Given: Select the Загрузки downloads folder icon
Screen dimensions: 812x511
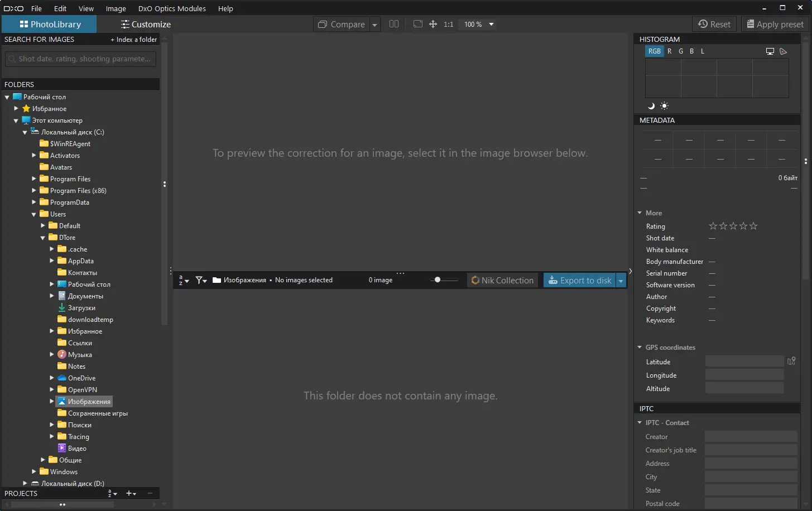Looking at the screenshot, I should point(62,307).
